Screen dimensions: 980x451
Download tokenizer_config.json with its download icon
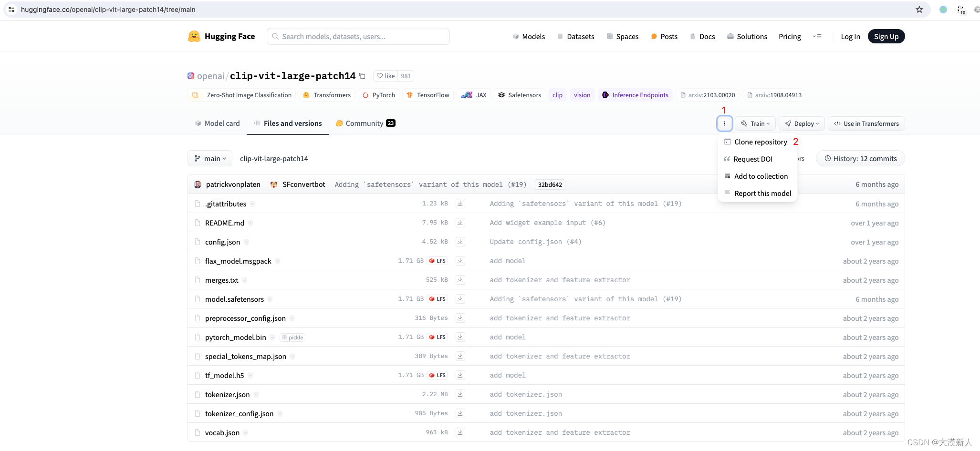460,413
